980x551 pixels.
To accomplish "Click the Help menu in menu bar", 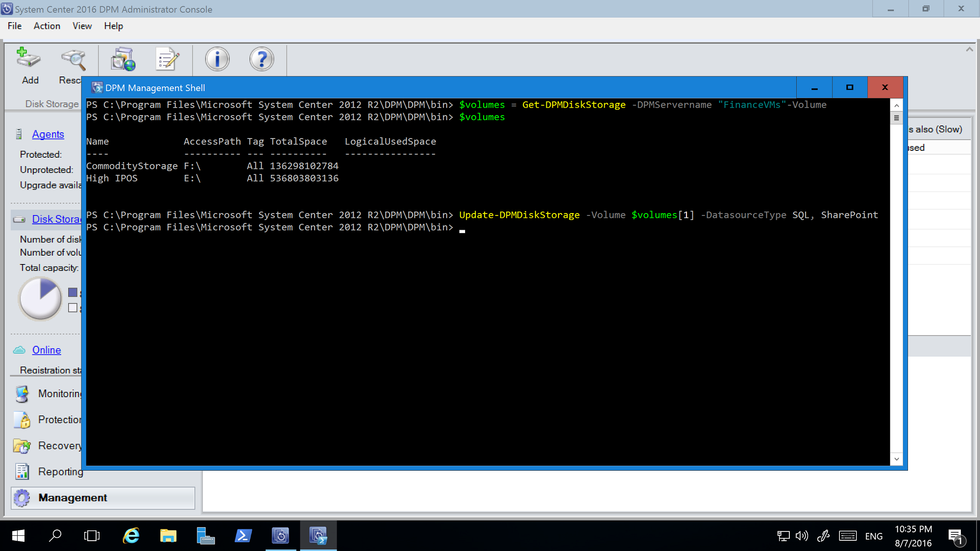I will [x=113, y=25].
